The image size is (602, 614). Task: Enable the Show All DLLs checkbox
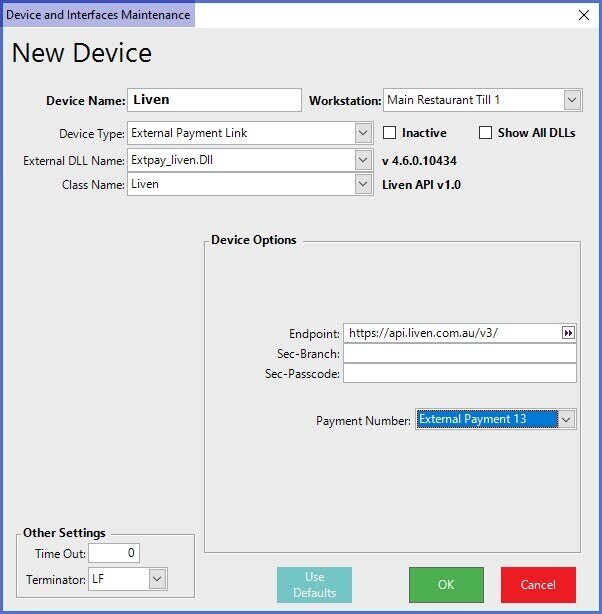486,133
